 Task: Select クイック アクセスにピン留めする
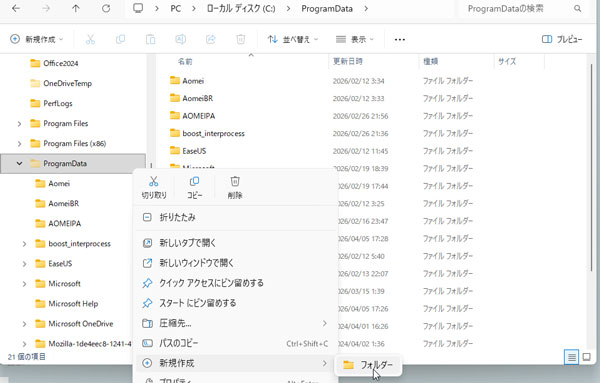pos(235,283)
